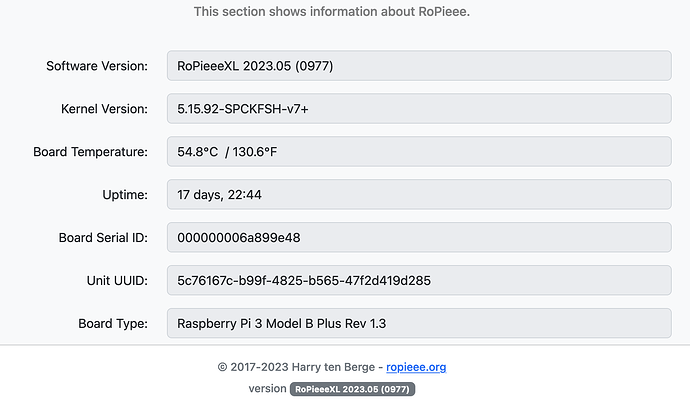Click the Software Version label
This screenshot has height=407, width=690.
click(97, 66)
